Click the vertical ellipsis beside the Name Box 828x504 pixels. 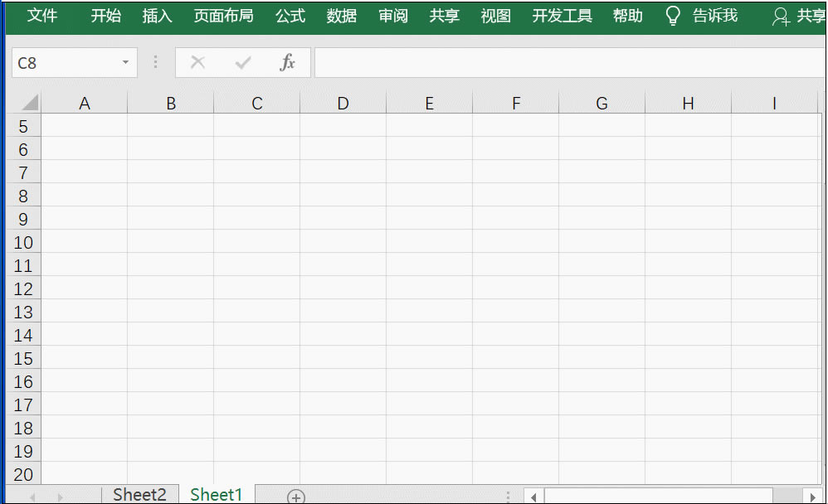(x=154, y=62)
